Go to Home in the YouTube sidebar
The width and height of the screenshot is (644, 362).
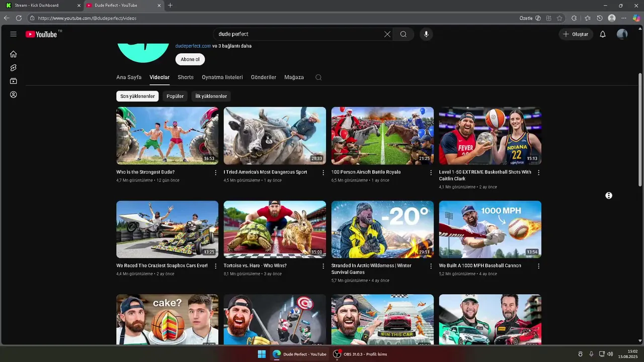point(14,54)
